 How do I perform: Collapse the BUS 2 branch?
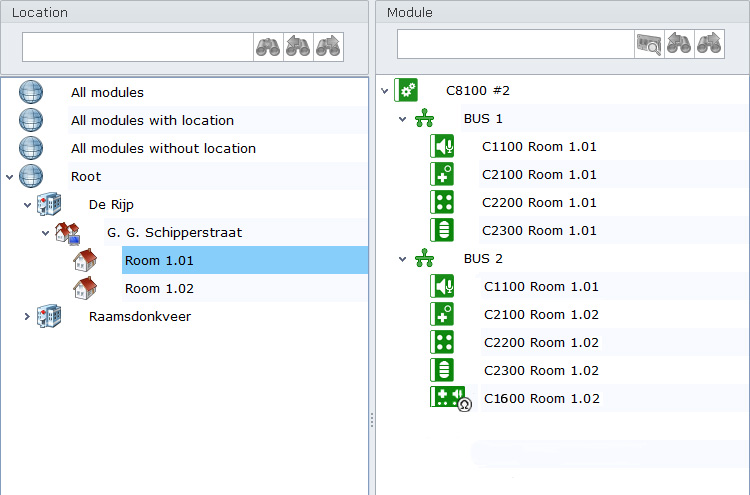coord(403,259)
